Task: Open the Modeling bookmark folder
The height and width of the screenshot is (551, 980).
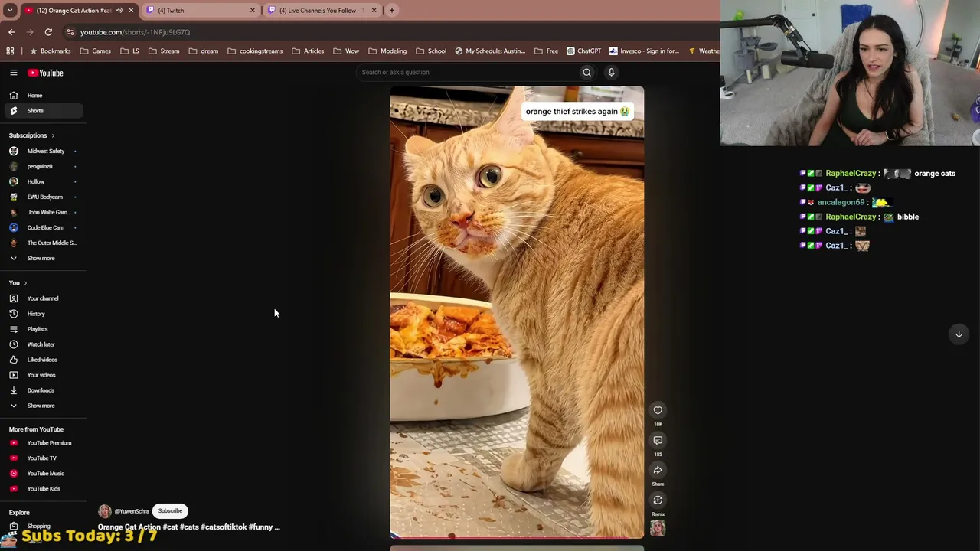Action: pyautogui.click(x=387, y=51)
